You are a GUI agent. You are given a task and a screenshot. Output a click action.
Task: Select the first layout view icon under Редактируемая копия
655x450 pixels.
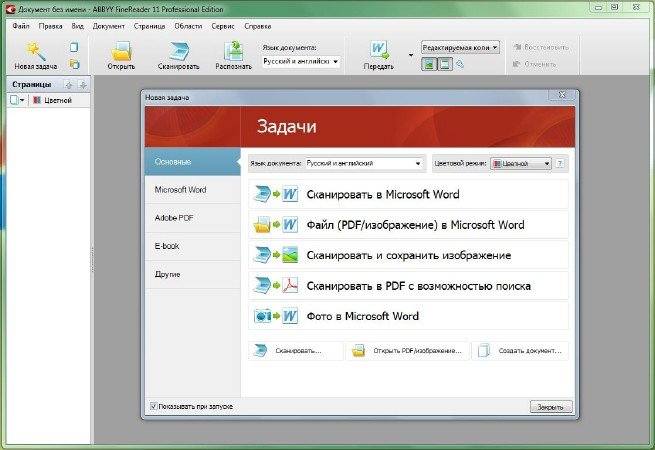(429, 64)
